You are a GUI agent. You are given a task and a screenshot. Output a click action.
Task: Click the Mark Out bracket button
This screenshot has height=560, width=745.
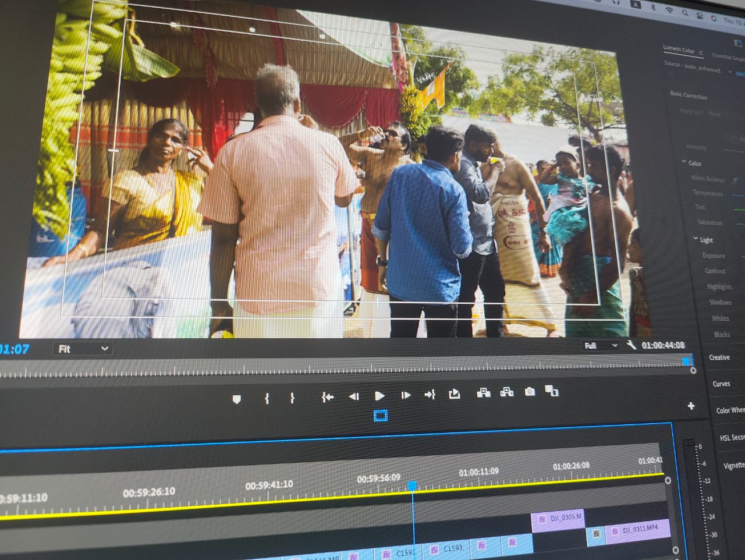292,398
